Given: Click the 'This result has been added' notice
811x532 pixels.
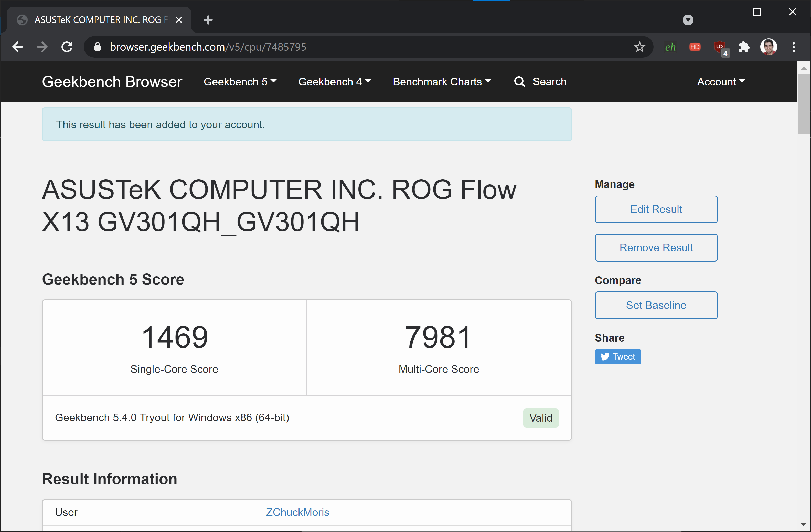Looking at the screenshot, I should pyautogui.click(x=307, y=124).
